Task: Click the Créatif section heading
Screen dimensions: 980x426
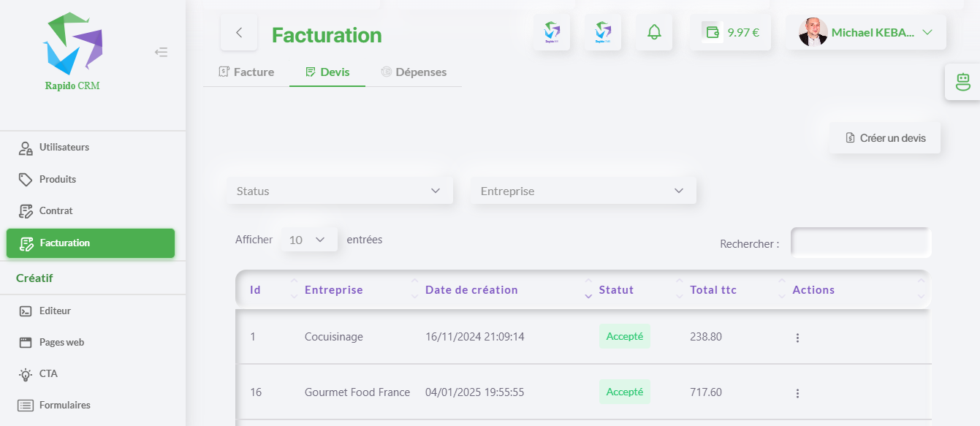Action: [34, 278]
